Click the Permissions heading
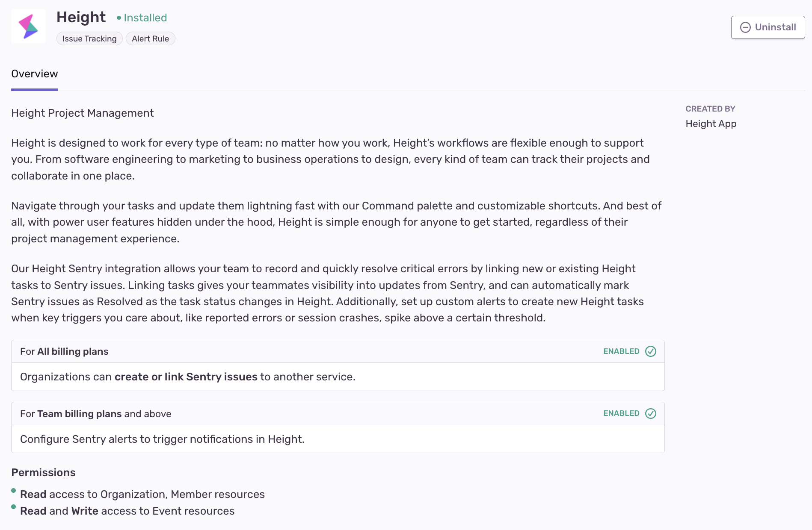812x530 pixels. pos(43,472)
